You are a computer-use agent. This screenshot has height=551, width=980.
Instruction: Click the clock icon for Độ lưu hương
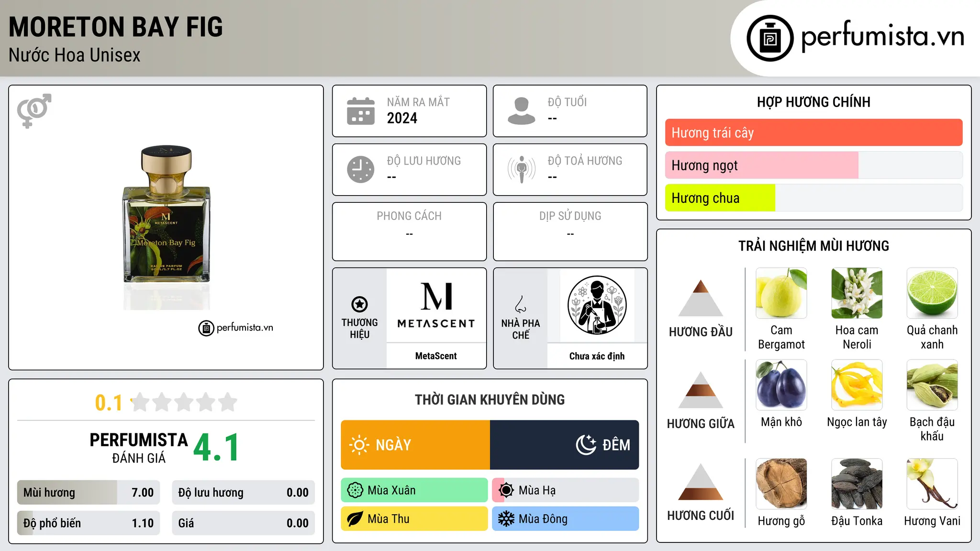(x=361, y=169)
